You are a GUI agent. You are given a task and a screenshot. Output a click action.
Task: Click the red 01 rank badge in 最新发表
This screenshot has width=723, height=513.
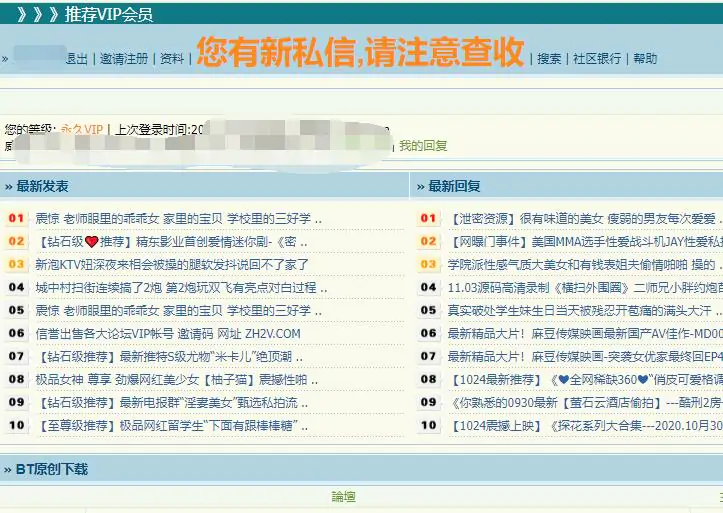(x=16, y=218)
